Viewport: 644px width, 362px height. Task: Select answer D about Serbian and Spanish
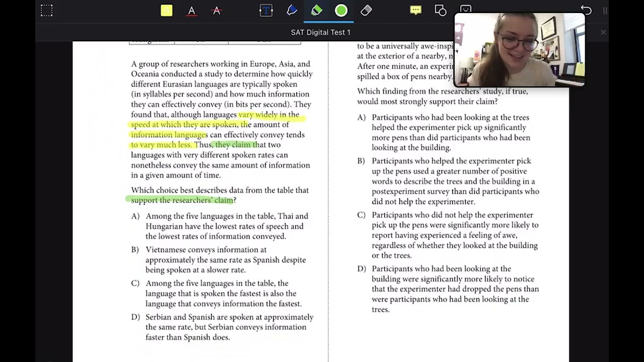(222, 327)
